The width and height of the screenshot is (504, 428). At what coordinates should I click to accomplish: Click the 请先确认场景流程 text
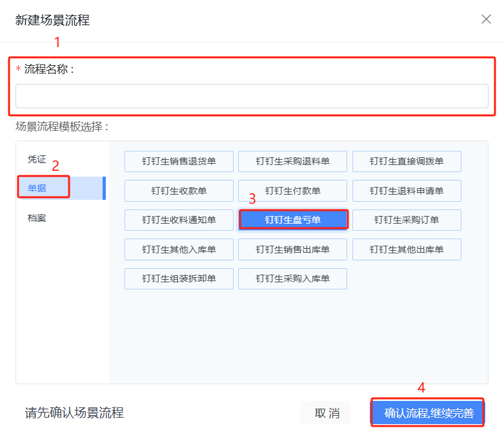tap(74, 413)
